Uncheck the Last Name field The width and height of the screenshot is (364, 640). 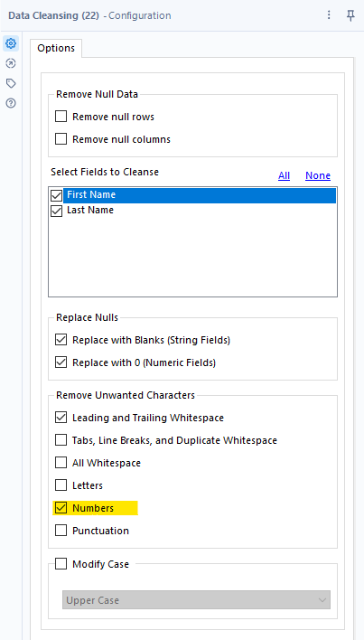click(x=56, y=212)
